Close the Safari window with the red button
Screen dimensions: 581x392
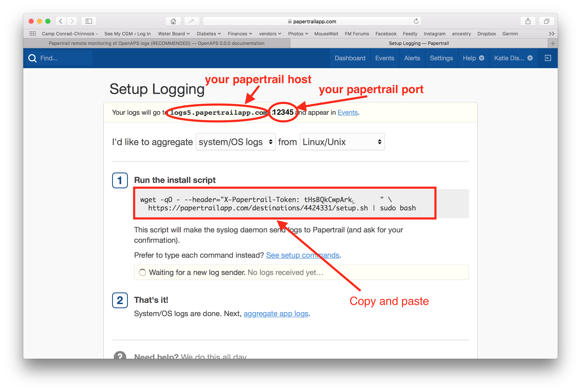[31, 21]
